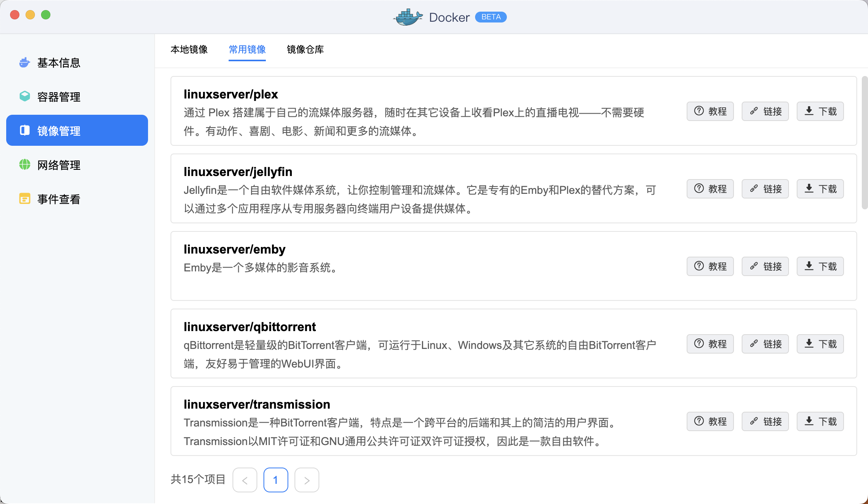Download the linuxserver/transmission image
Screen dimensions: 868x504
(820, 421)
